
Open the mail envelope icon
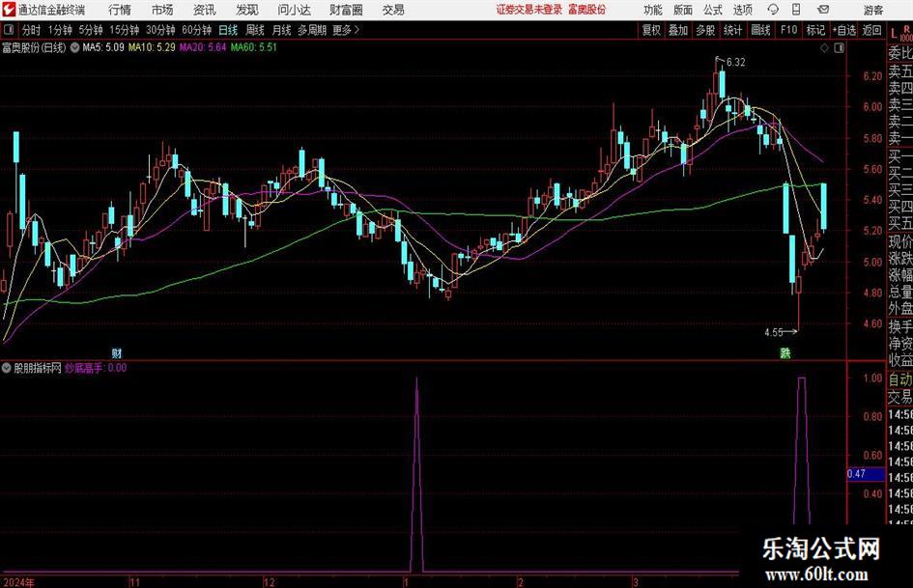[823, 10]
